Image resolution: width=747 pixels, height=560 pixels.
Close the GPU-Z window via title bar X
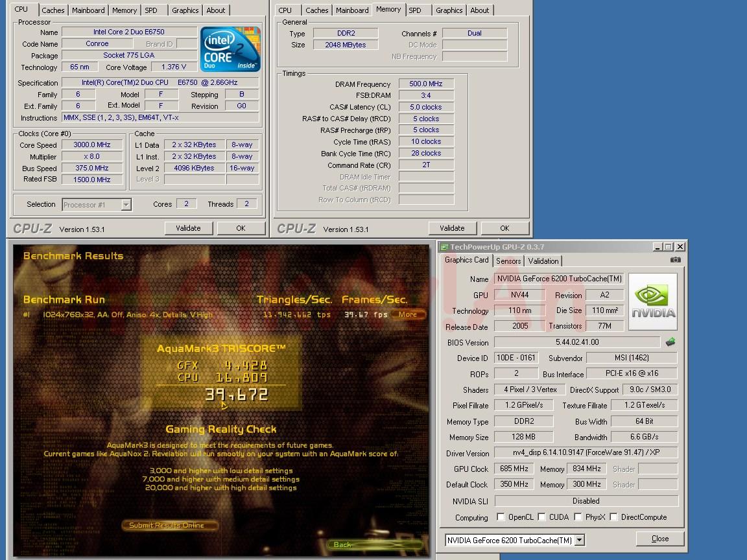point(680,247)
